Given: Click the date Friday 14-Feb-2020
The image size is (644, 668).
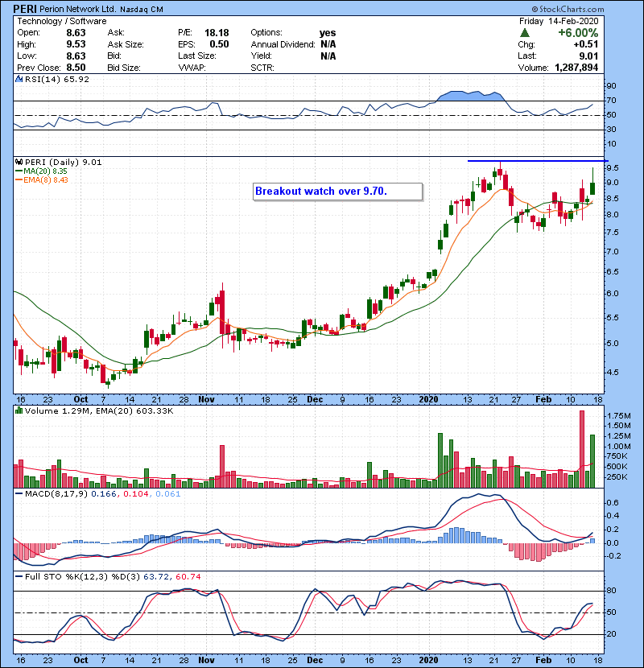Looking at the screenshot, I should [x=559, y=21].
